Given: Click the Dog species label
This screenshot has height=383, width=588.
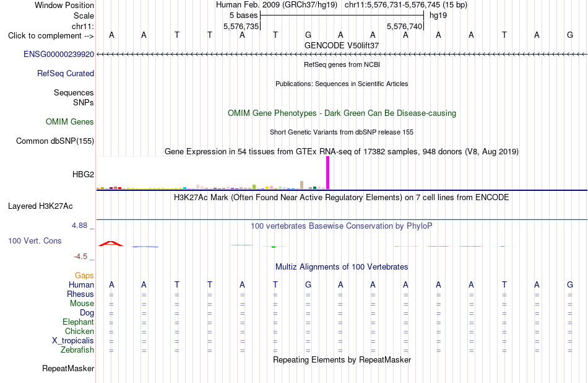Looking at the screenshot, I should pos(87,313).
